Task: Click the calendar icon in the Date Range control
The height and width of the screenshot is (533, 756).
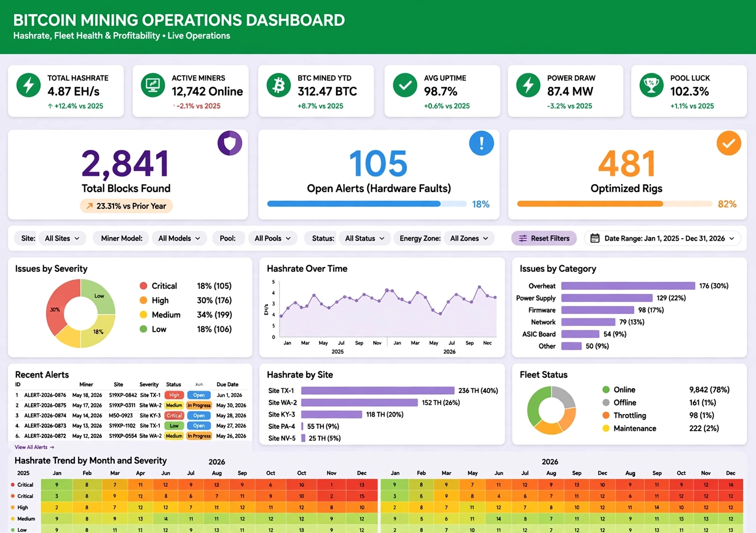Action: pos(595,238)
